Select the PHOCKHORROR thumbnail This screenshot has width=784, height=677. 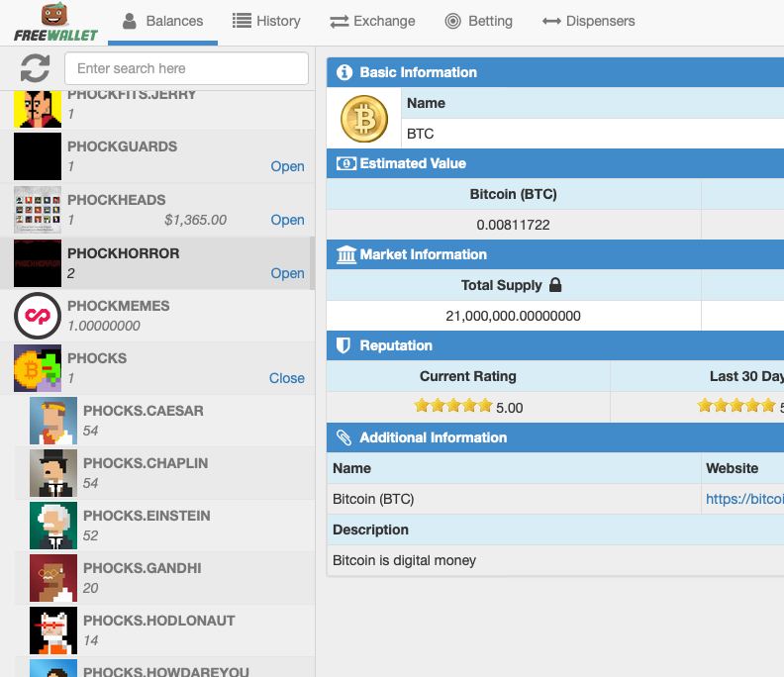[x=38, y=263]
